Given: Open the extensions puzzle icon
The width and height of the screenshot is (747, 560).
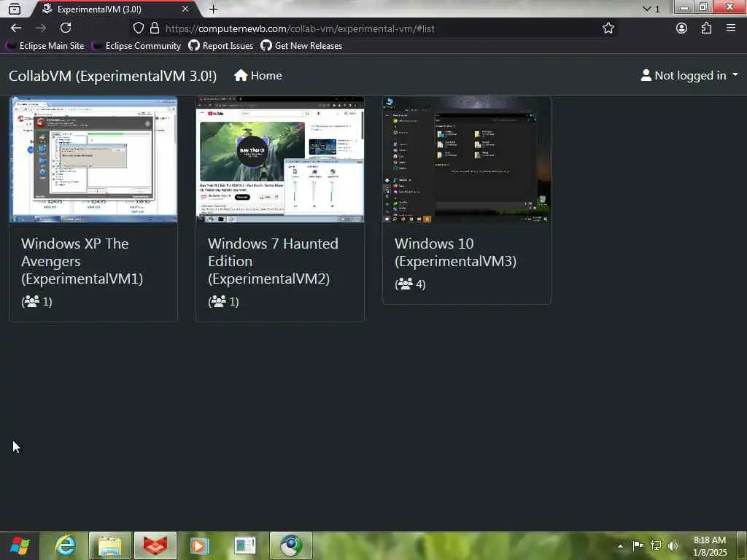Looking at the screenshot, I should pyautogui.click(x=706, y=28).
